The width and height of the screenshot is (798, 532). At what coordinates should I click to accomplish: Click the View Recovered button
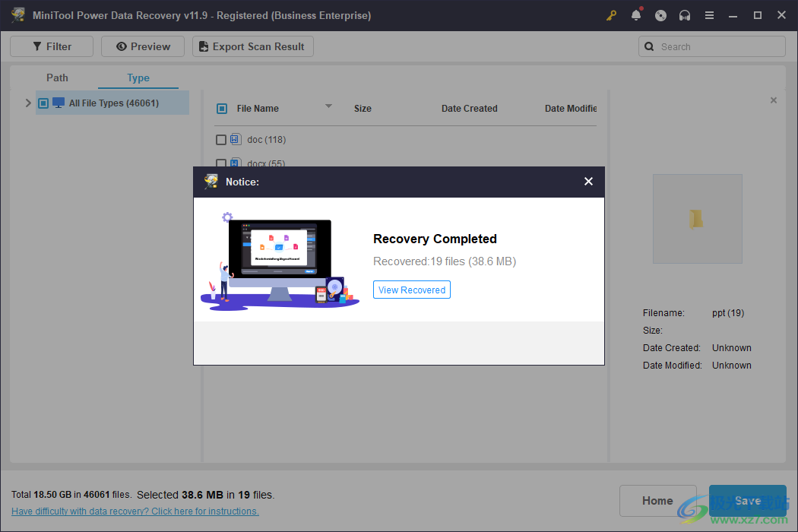pyautogui.click(x=411, y=290)
